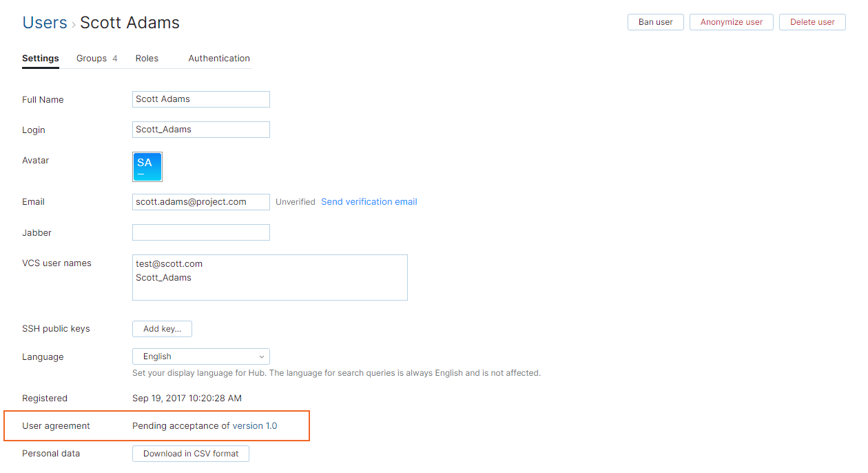
Task: Click the Users breadcrumb link
Action: pyautogui.click(x=44, y=22)
